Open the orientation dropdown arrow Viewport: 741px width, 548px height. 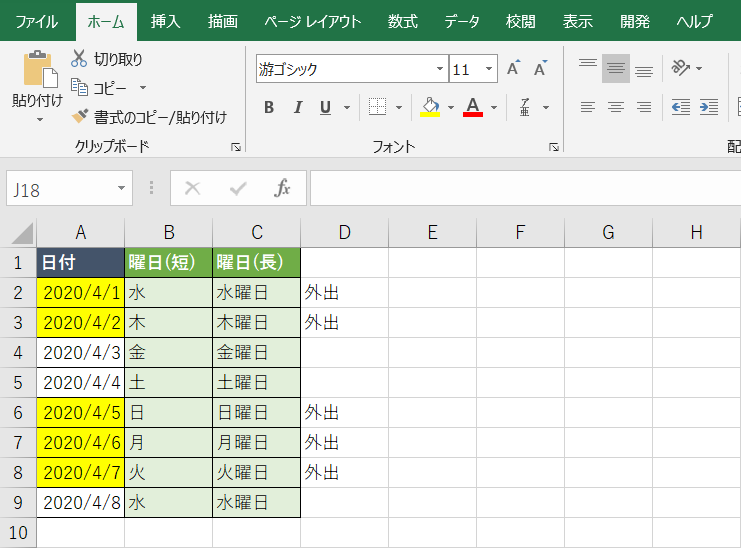[x=699, y=68]
